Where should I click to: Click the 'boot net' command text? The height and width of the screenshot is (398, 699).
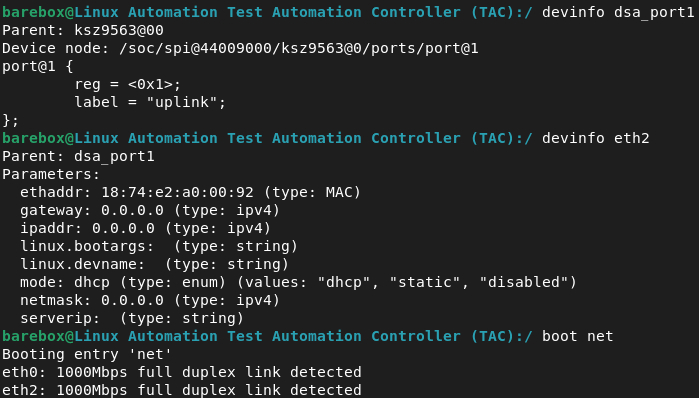pyautogui.click(x=578, y=336)
